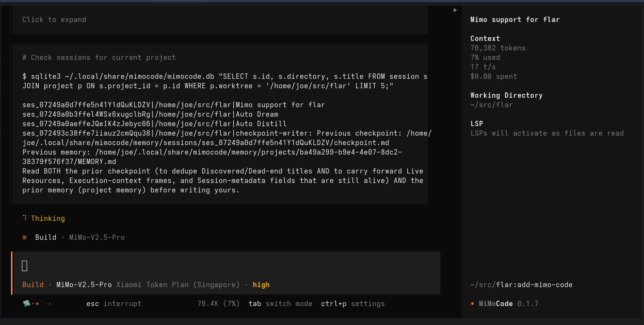Click the orange dot beside MiMoCode version

pyautogui.click(x=472, y=304)
